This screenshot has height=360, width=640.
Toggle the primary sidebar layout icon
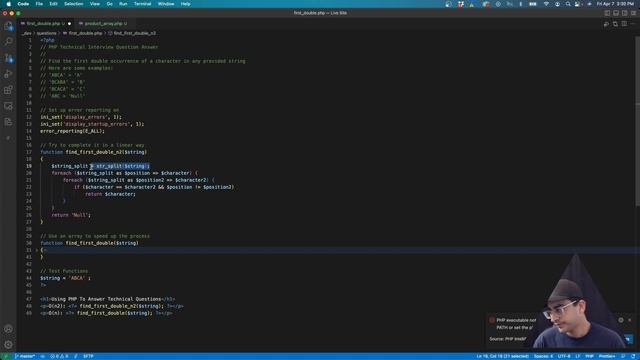[x=607, y=13]
